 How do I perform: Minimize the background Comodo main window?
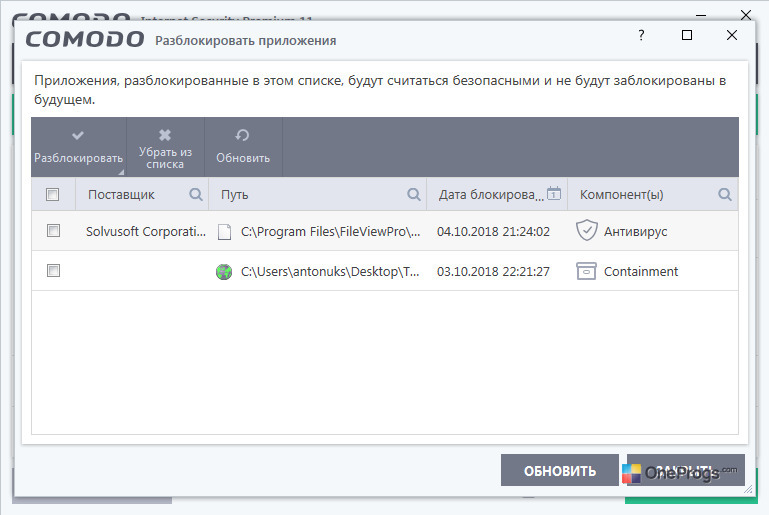point(701,16)
